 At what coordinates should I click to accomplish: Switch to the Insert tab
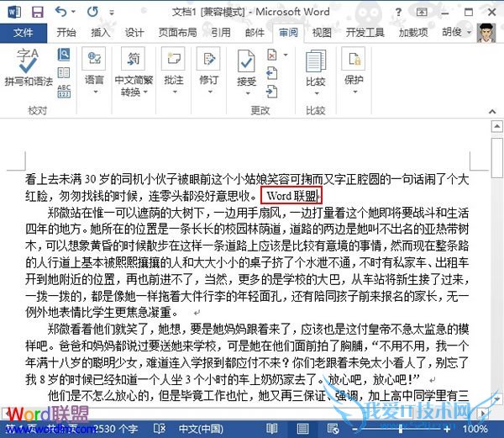tap(100, 33)
